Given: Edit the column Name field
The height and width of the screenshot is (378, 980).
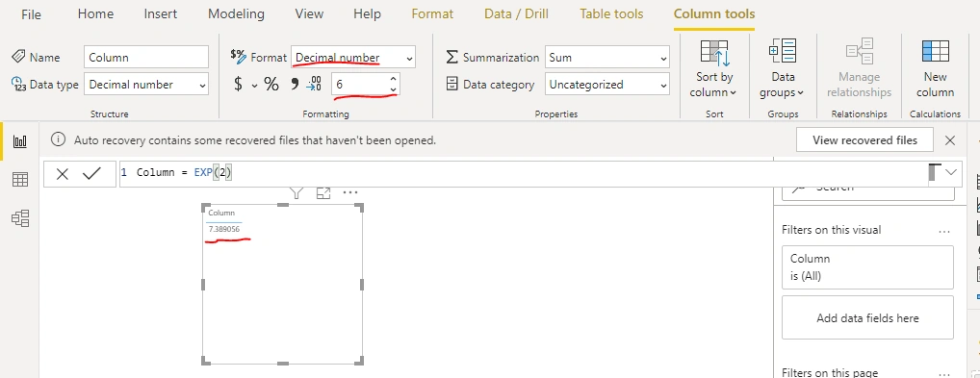Looking at the screenshot, I should click(146, 57).
